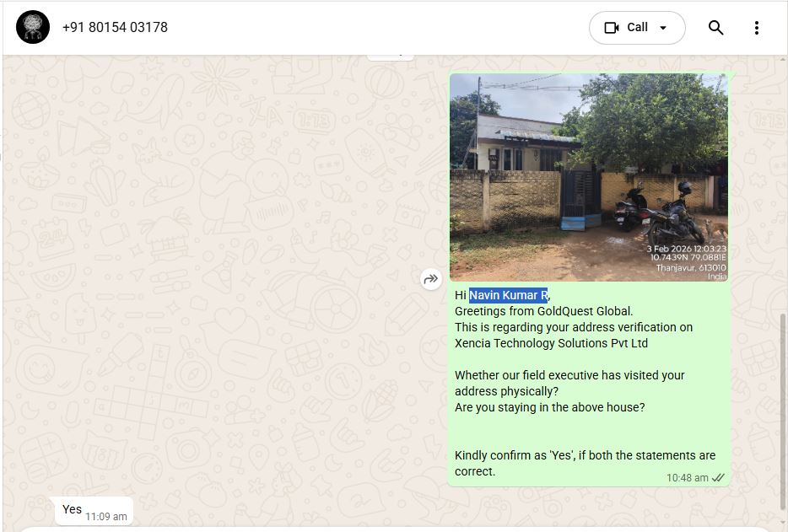
Task: Click the 10:48 am message timestamp
Action: (687, 477)
